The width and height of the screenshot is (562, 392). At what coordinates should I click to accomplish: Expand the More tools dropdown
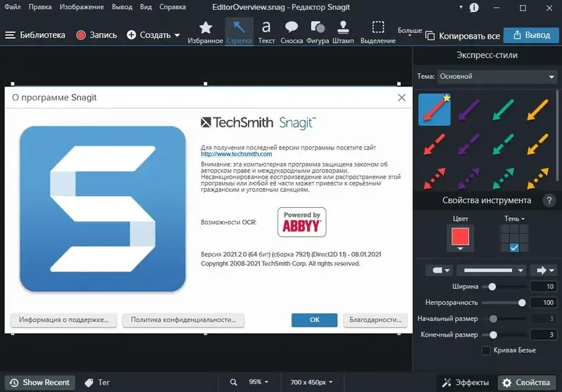(x=410, y=32)
